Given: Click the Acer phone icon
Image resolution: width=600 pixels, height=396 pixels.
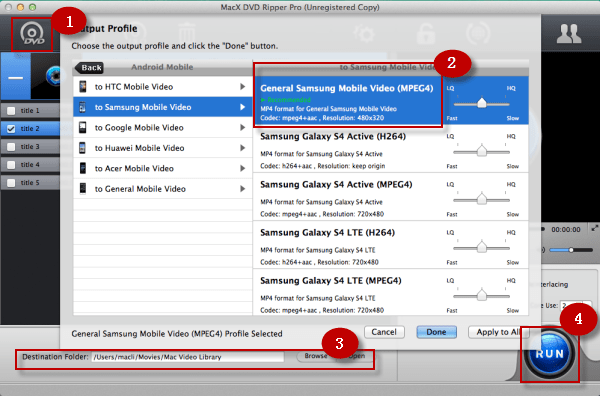Looking at the screenshot, I should (x=83, y=168).
